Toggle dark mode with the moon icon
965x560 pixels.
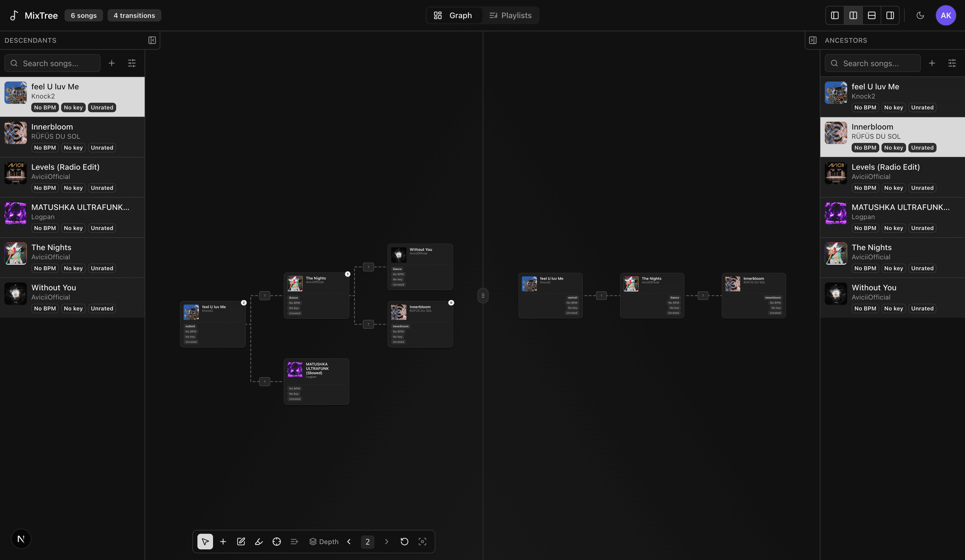pos(921,15)
